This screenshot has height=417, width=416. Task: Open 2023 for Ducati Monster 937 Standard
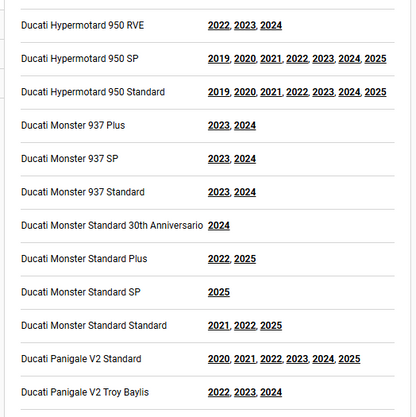[x=219, y=192]
